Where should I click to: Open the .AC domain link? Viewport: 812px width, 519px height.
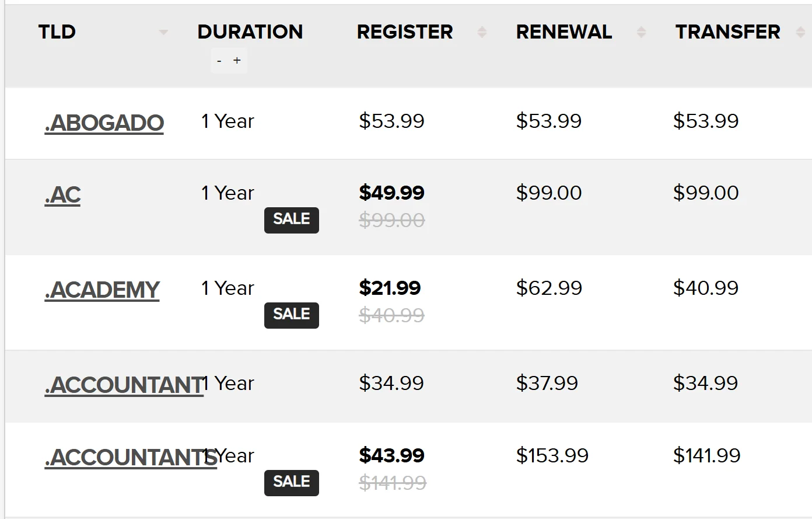[62, 194]
